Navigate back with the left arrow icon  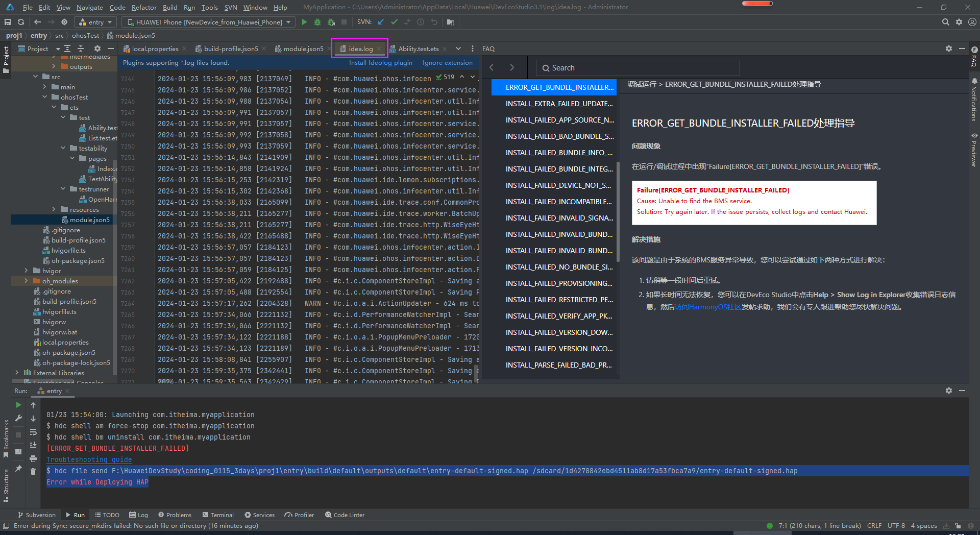(37, 22)
